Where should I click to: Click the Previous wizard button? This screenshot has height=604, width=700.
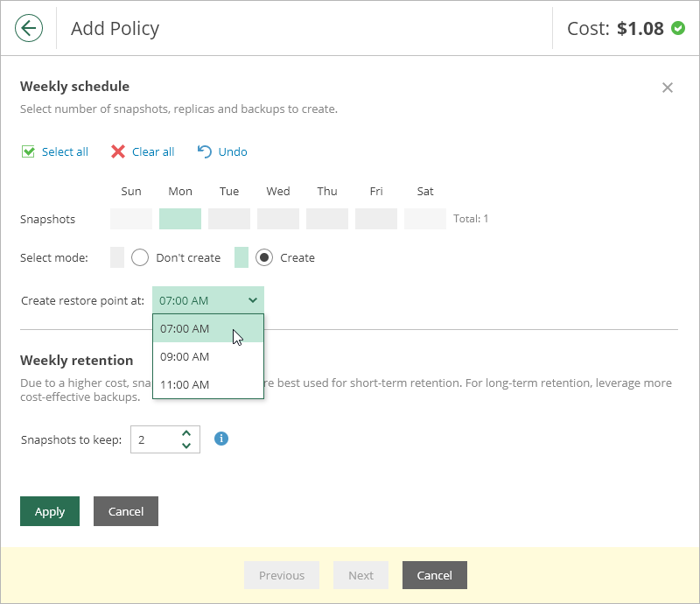click(282, 575)
